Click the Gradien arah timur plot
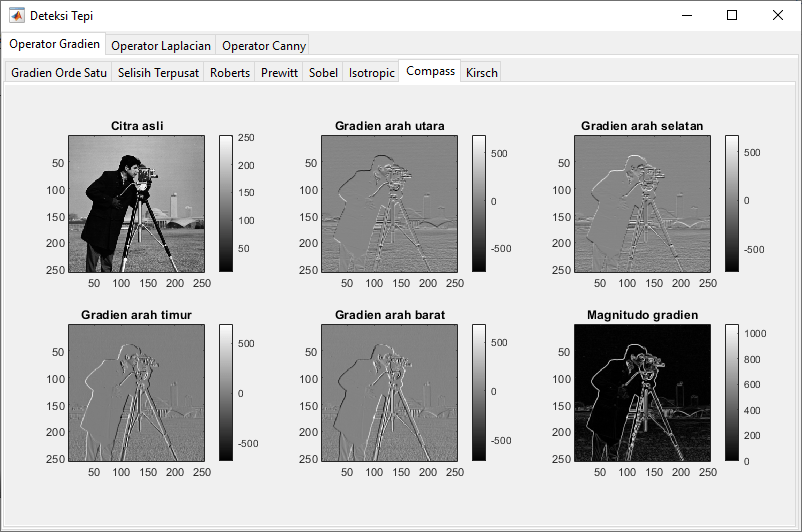 coord(136,392)
